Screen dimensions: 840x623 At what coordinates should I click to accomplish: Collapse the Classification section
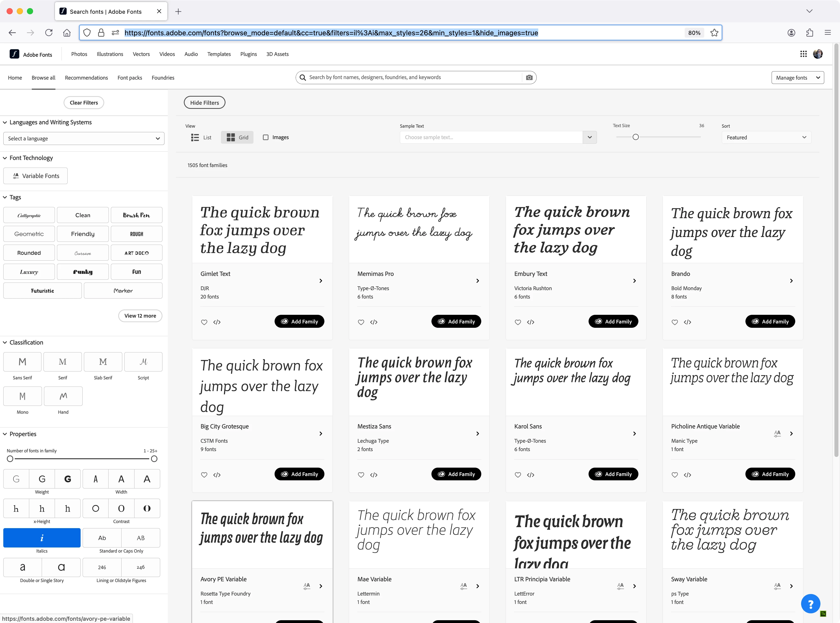pos(5,343)
